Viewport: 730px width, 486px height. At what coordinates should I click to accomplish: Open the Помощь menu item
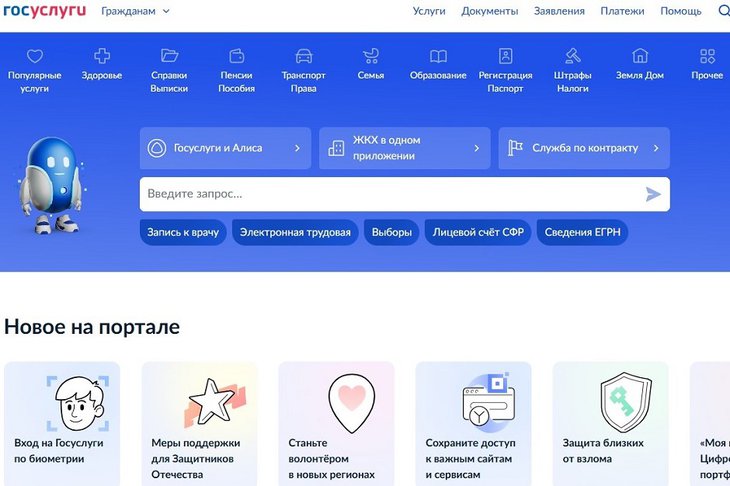click(681, 11)
